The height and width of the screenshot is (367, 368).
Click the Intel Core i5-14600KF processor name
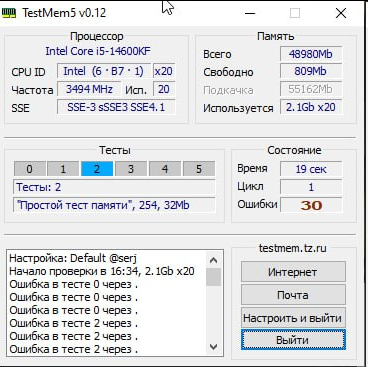point(98,51)
